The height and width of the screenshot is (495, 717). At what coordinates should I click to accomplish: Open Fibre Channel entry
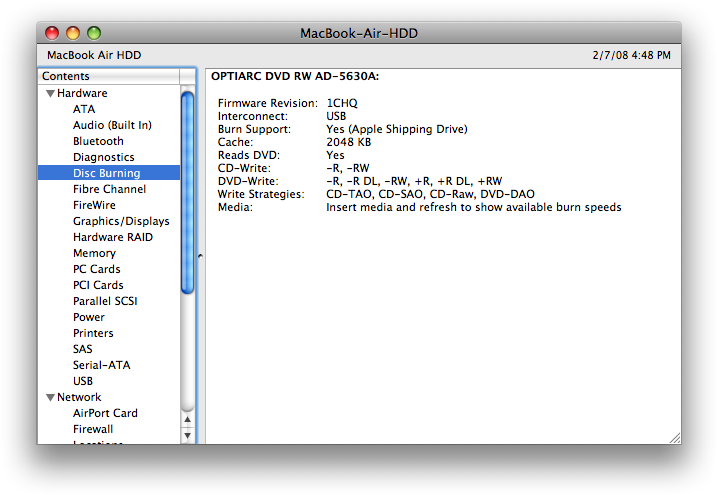[x=109, y=189]
